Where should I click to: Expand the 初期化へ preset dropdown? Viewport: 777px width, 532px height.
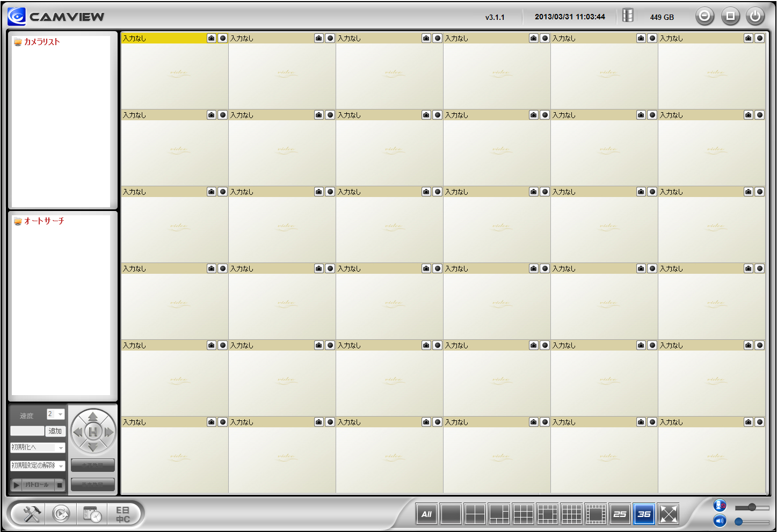38,448
